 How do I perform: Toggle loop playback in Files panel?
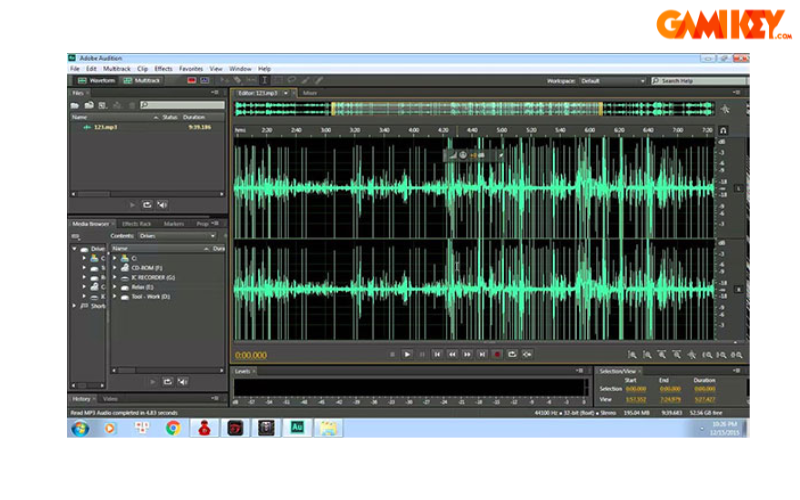[147, 205]
